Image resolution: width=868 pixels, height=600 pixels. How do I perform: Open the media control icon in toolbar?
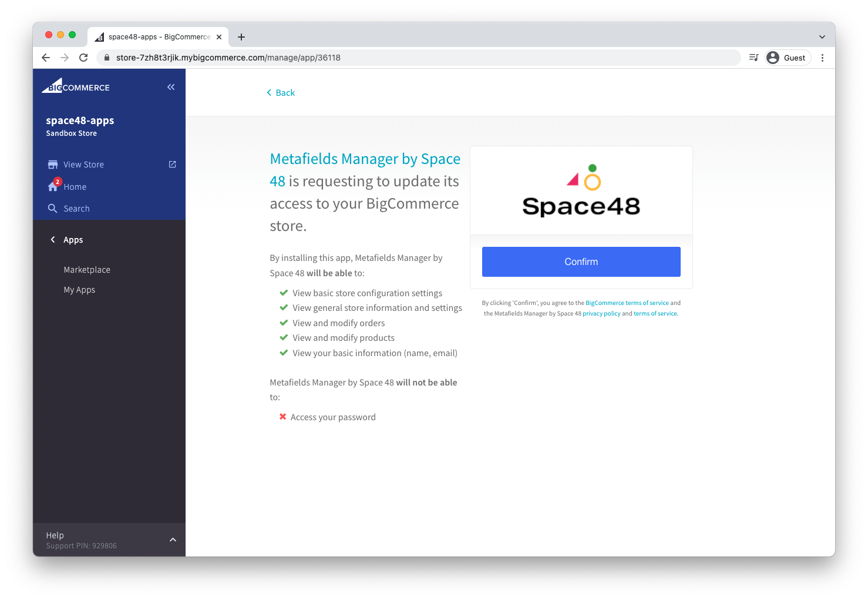pos(754,58)
